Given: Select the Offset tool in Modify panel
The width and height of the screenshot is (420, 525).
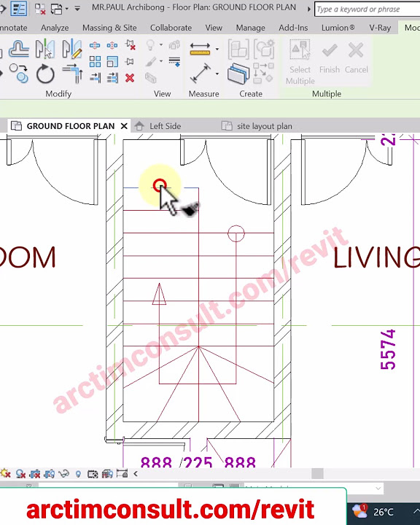Looking at the screenshot, I should click(19, 49).
